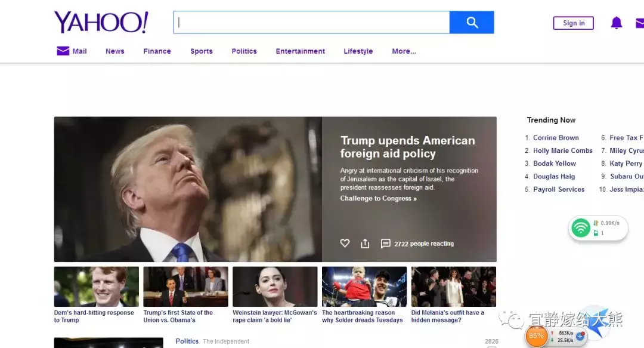Select the Finance navigation tab
The image size is (644, 348).
pos(156,51)
